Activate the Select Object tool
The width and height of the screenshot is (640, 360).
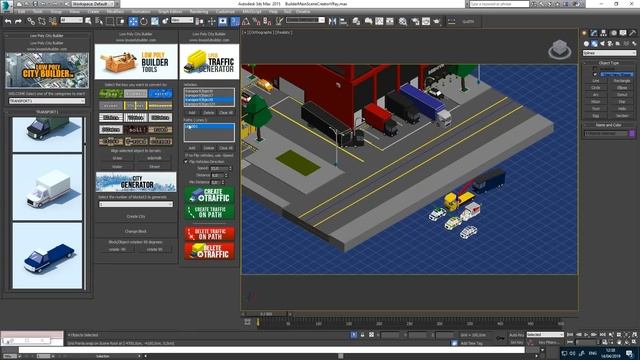89,21
